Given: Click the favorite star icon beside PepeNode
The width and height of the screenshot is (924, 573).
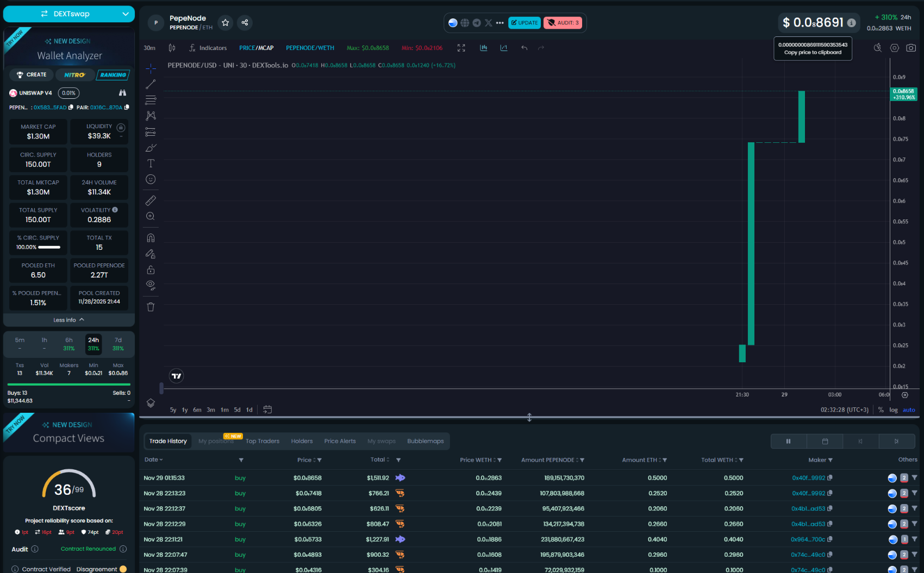Looking at the screenshot, I should (x=225, y=23).
